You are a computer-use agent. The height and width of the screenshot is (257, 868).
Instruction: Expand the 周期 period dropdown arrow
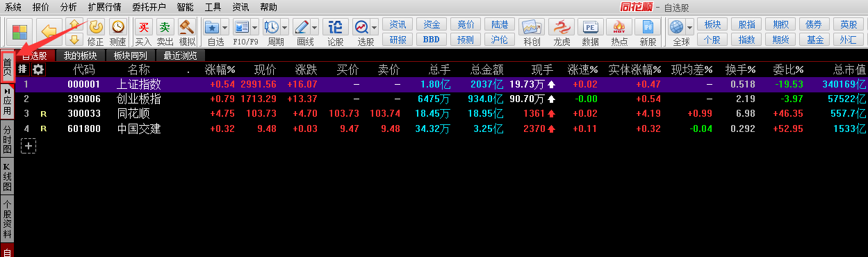click(x=285, y=28)
